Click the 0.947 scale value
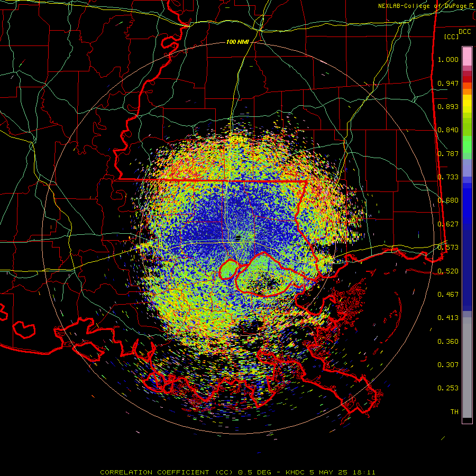 tap(448, 83)
